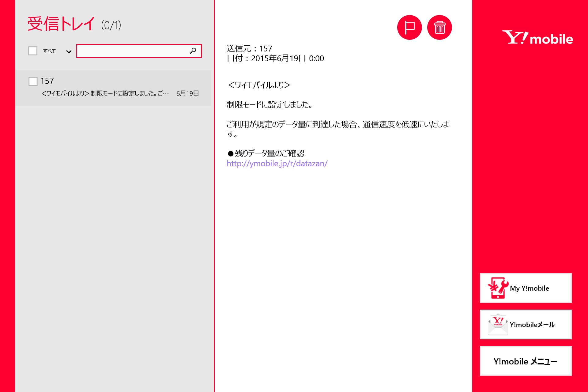This screenshot has width=588, height=392.
Task: Click the 6月19日 date in message list
Action: pos(187,93)
